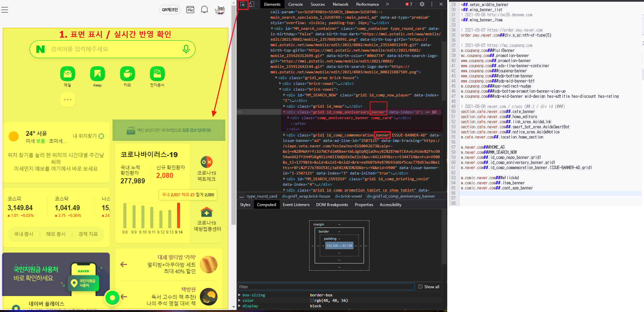This screenshot has width=644, height=312.
Task: Enable the Show all checkbox
Action: tap(420, 287)
